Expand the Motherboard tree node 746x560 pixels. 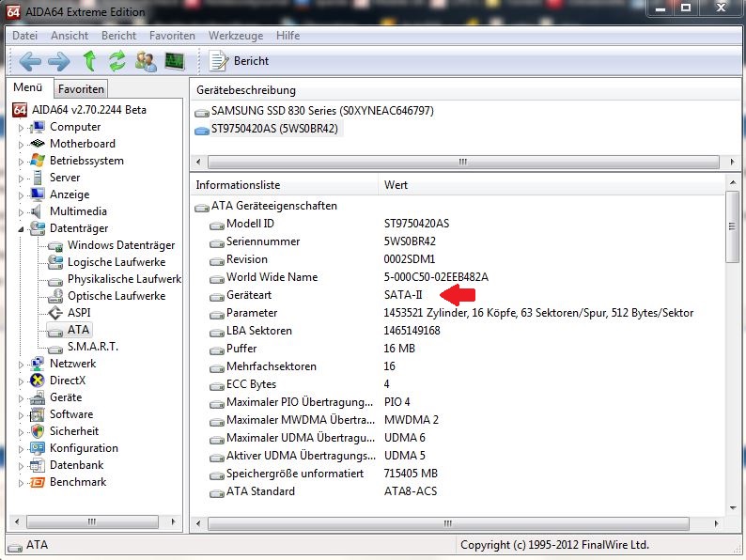21,144
